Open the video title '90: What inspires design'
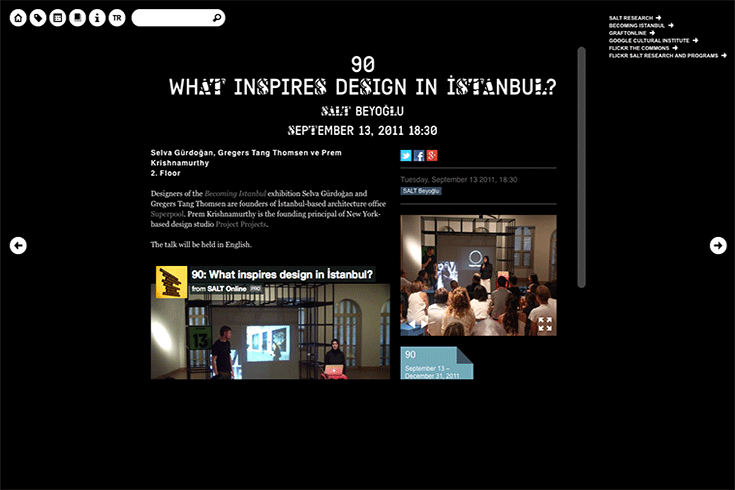The width and height of the screenshot is (735, 490). 282,274
